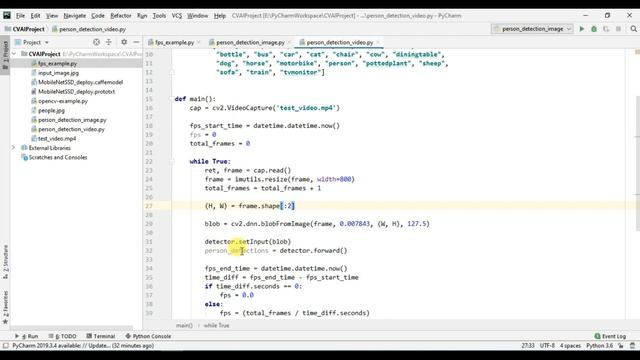Hide the Project panel with minus icon
The width and height of the screenshot is (640, 360).
click(x=136, y=42)
